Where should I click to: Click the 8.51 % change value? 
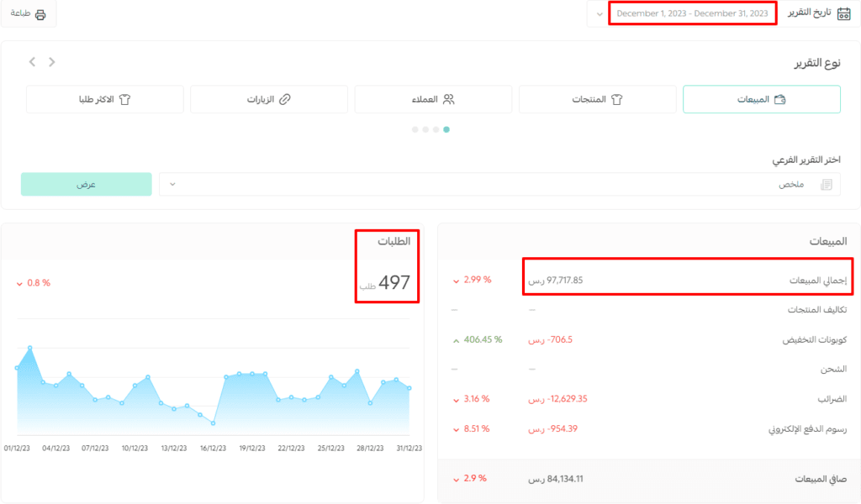[x=477, y=429]
